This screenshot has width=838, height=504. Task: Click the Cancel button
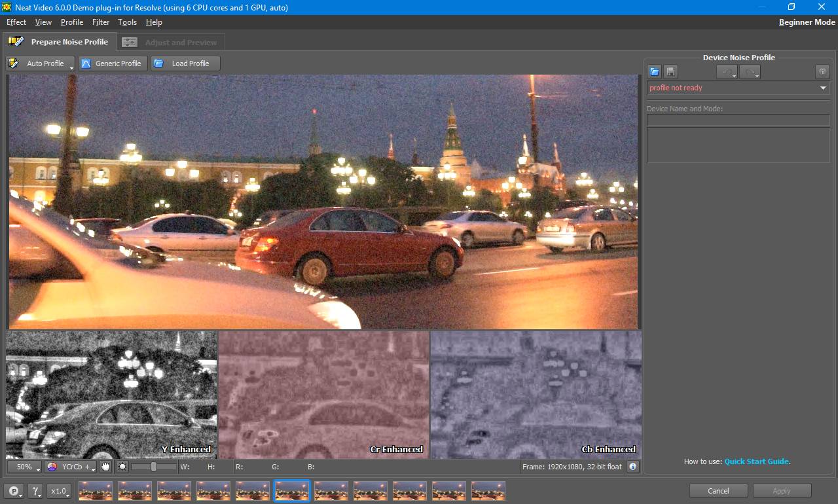click(x=718, y=491)
